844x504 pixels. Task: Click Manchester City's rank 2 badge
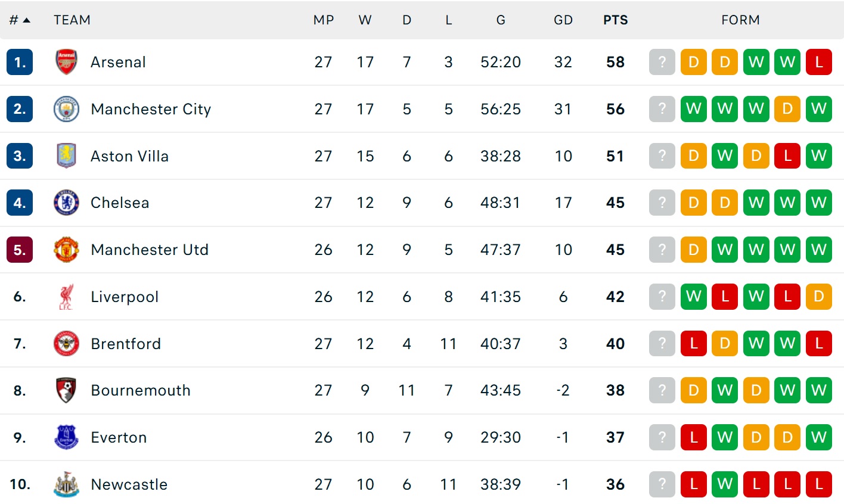[20, 109]
